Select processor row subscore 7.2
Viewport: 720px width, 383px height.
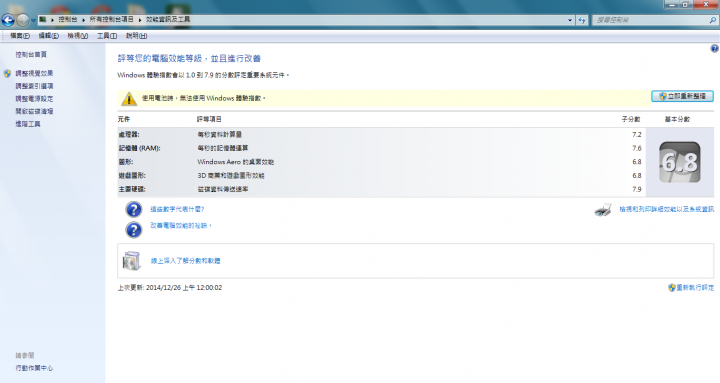636,135
